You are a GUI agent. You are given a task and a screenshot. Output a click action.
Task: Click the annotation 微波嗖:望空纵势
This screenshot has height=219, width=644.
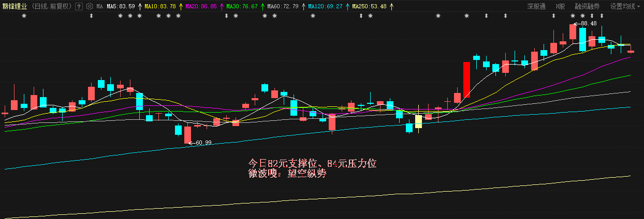(287, 174)
